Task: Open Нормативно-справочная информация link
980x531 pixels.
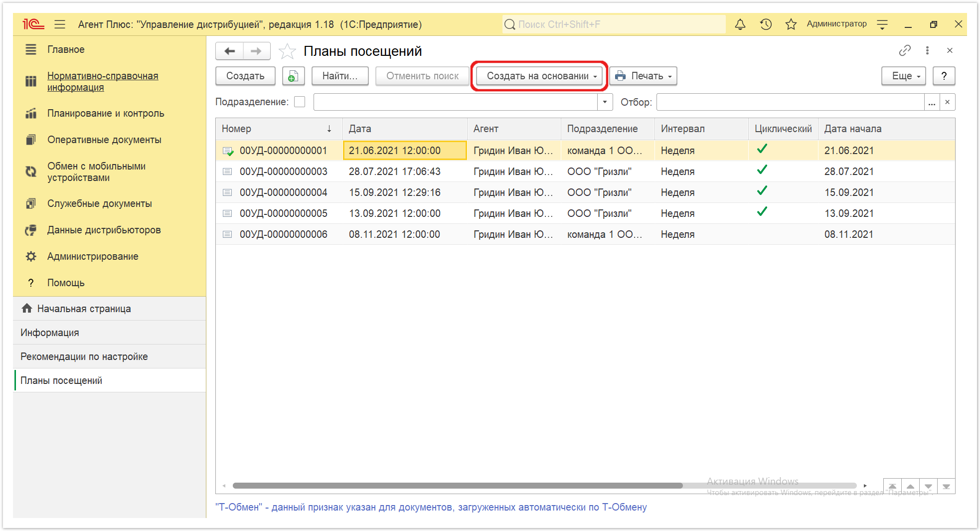Action: tap(103, 81)
